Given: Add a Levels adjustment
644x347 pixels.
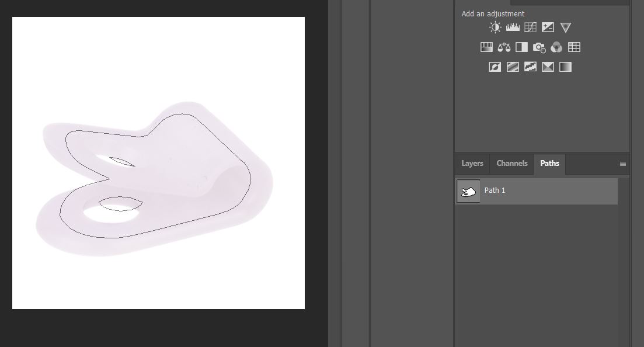Looking at the screenshot, I should (x=513, y=27).
